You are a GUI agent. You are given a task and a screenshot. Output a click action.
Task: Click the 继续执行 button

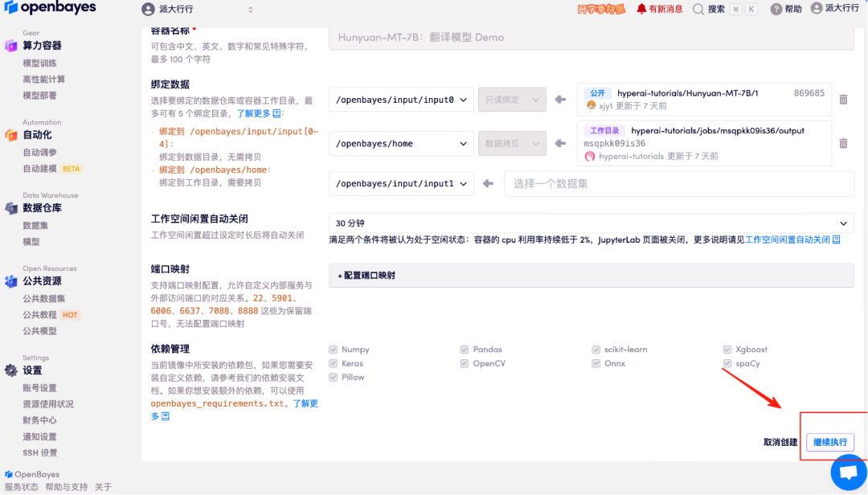829,442
